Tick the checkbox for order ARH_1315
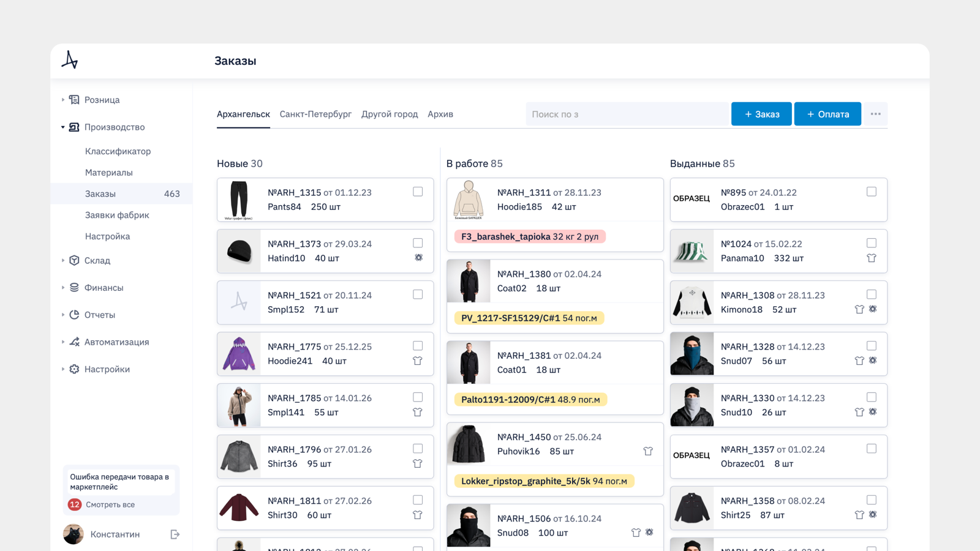 click(418, 192)
